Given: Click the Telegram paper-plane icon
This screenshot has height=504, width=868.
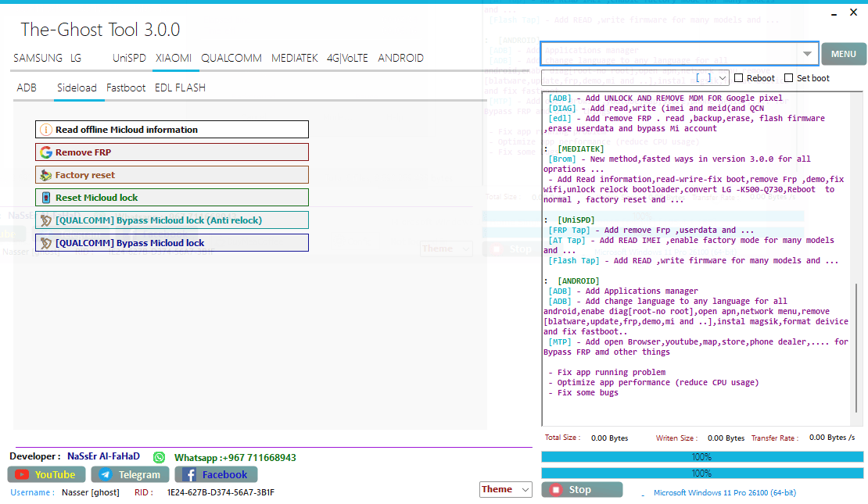Looking at the screenshot, I should (106, 474).
